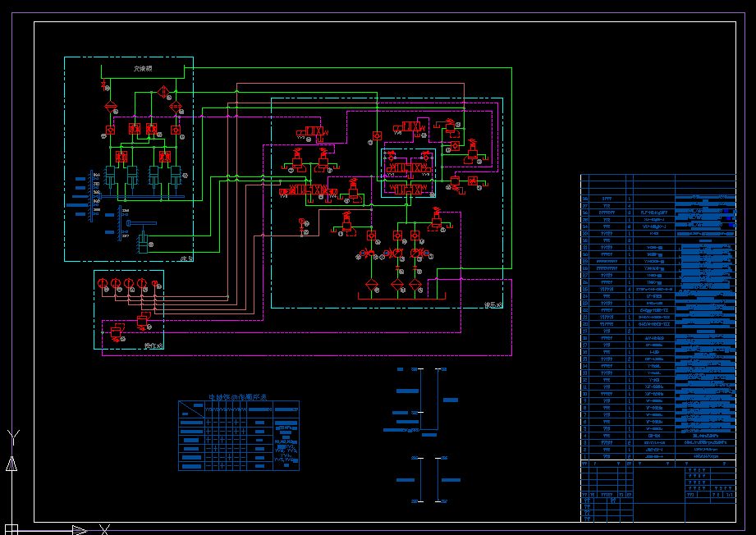Select the operator station label text
Screen dimensions: 756x535
coord(153,345)
